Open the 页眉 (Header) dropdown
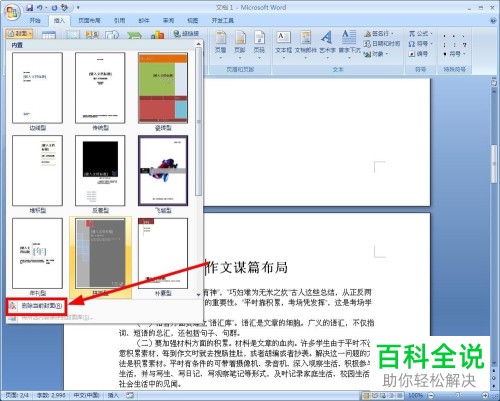 coord(221,45)
